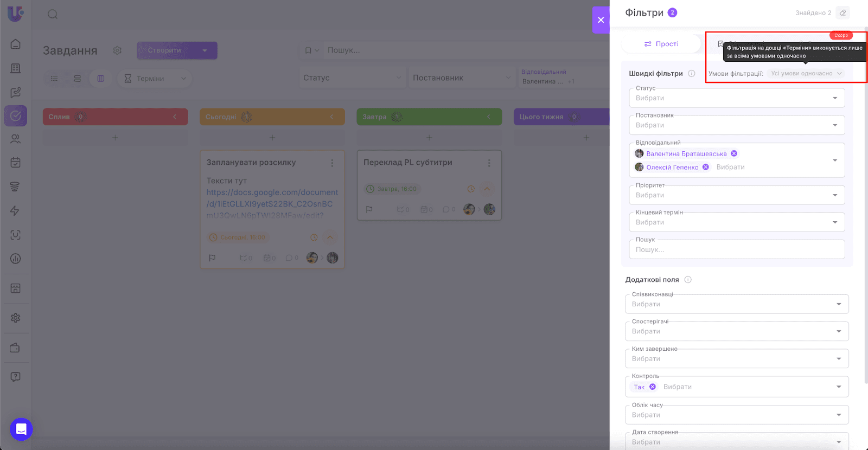Collapse the Завтра column

(488, 117)
